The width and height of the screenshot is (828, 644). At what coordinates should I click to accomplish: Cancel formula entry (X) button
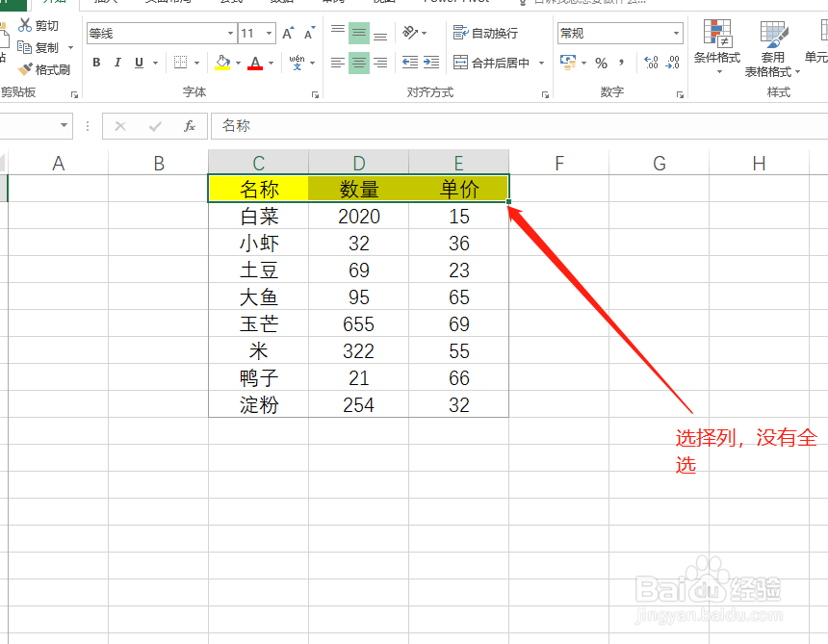click(x=120, y=126)
